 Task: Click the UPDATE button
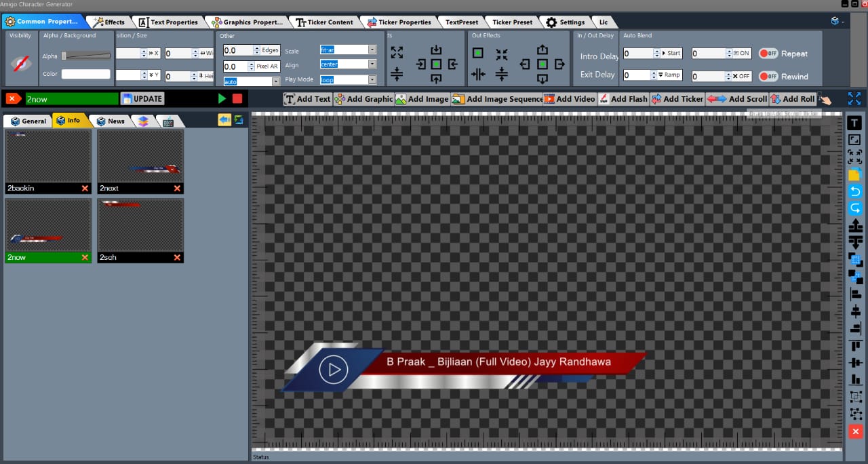[x=142, y=98]
